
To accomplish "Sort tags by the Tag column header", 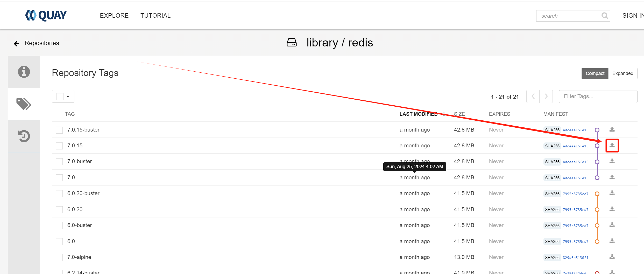I will (70, 114).
